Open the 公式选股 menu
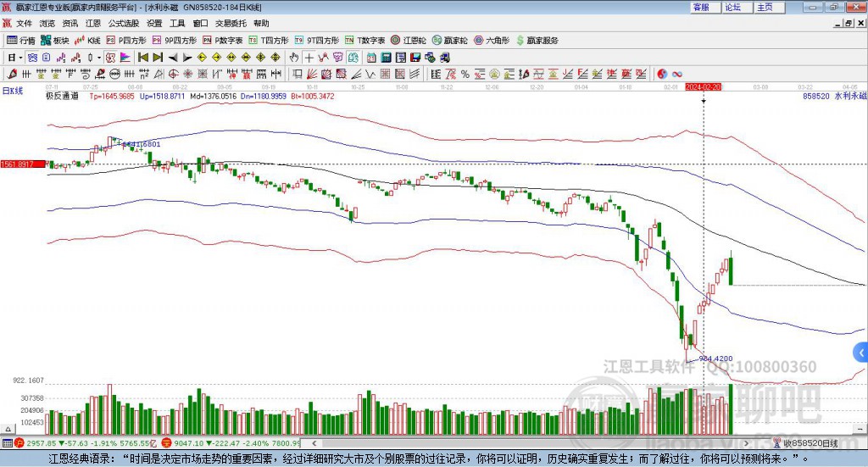 click(x=124, y=23)
